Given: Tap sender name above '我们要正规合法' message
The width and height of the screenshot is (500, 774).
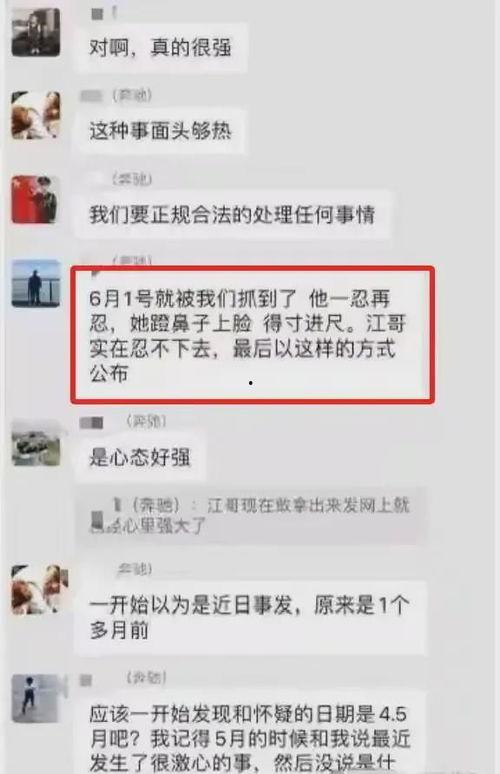Looking at the screenshot, I should (x=132, y=178).
